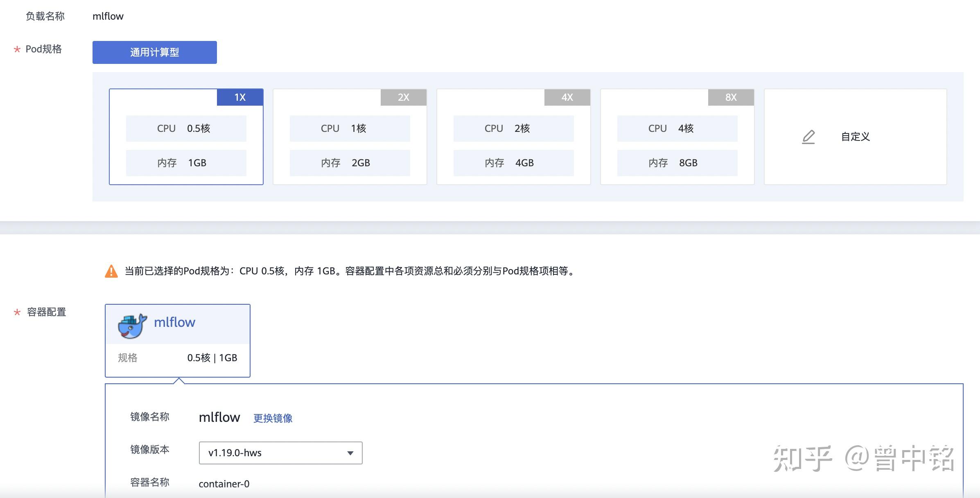Click the orange warning triangle icon
Viewport: 980px width, 498px height.
(x=111, y=271)
